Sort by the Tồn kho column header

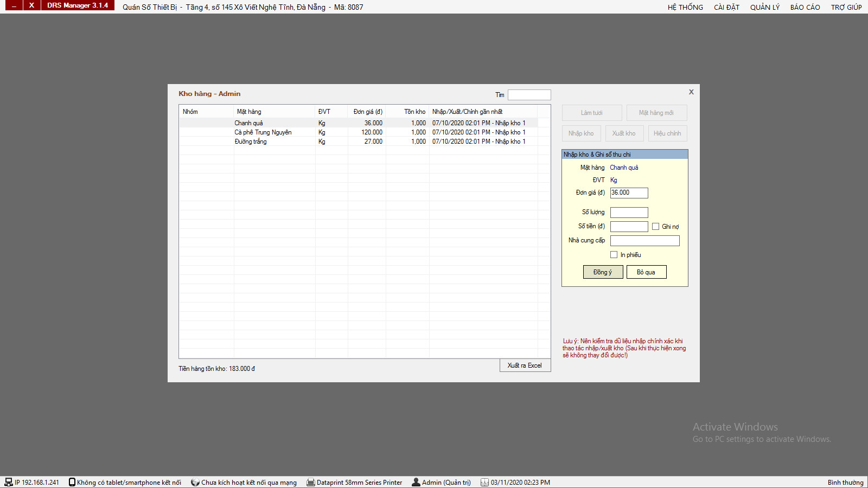click(x=414, y=112)
